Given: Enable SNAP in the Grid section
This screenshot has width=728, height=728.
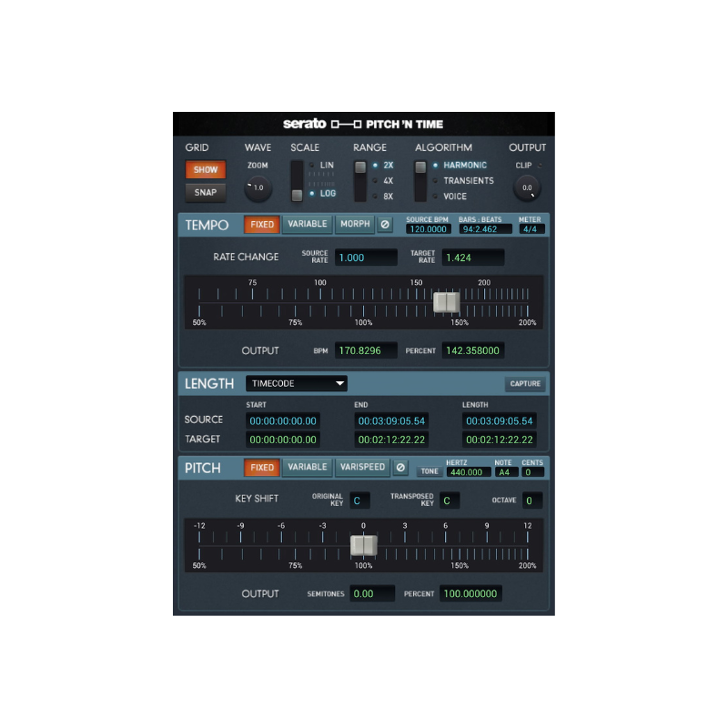Looking at the screenshot, I should (x=205, y=192).
